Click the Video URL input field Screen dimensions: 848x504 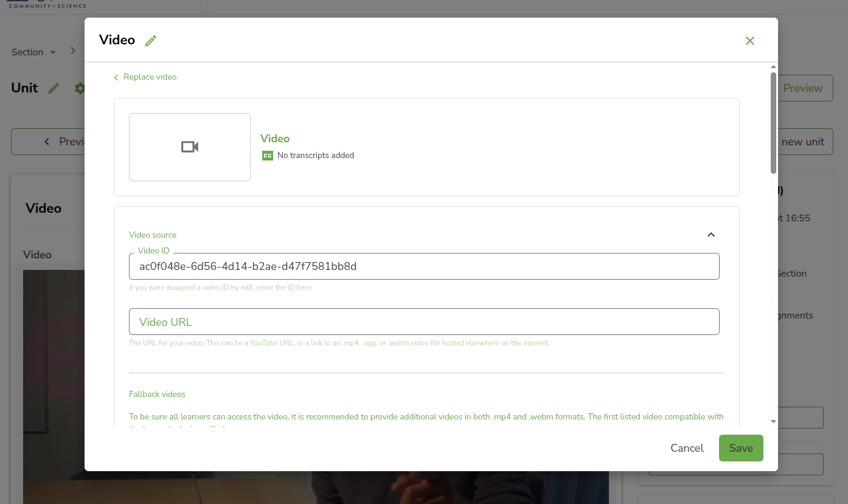pyautogui.click(x=424, y=322)
